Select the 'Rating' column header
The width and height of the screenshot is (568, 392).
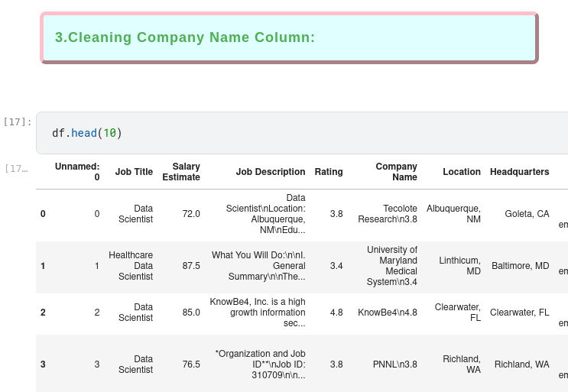coord(329,172)
